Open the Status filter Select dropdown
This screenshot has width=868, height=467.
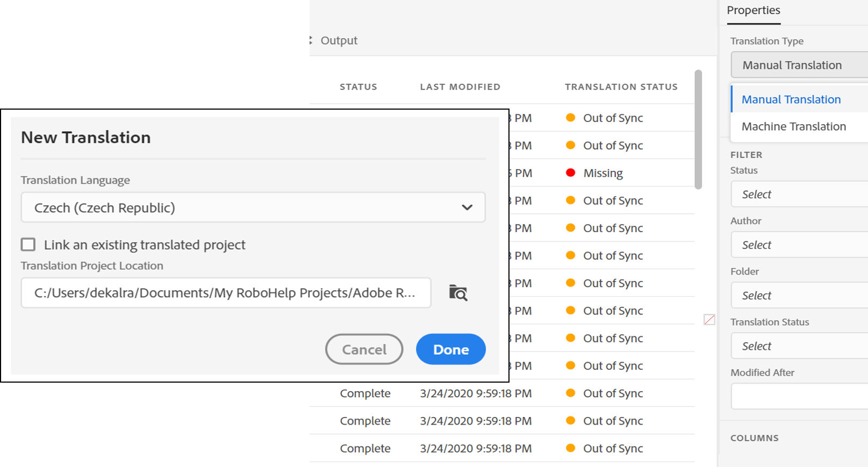pos(799,195)
